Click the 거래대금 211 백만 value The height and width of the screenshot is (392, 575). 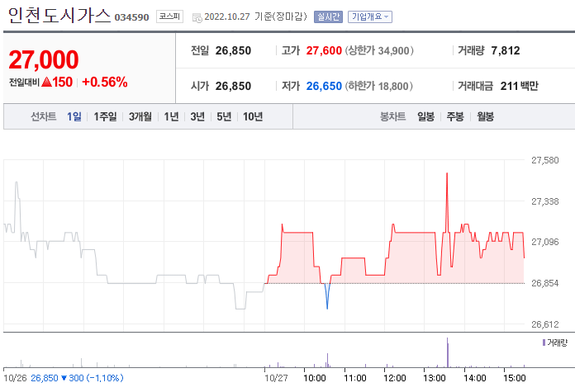[520, 86]
